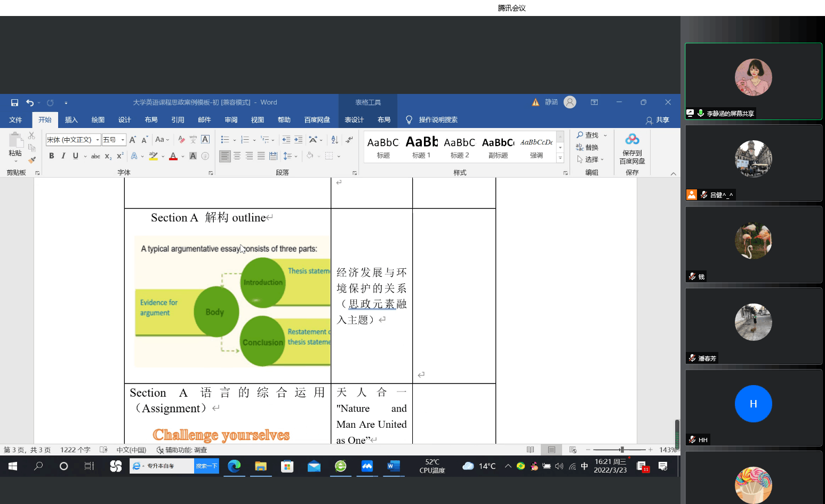
Task: Click the Clear Formatting eraser icon
Action: [181, 140]
